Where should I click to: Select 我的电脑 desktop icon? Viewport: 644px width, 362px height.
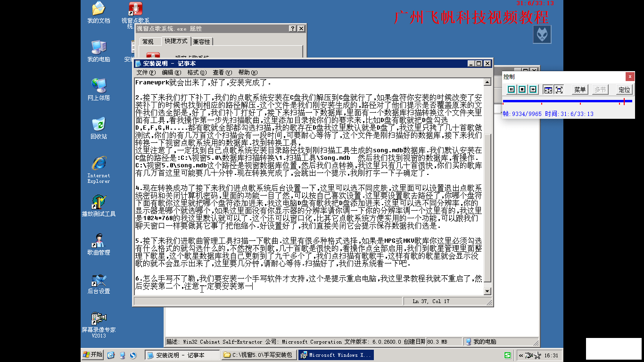99,51
